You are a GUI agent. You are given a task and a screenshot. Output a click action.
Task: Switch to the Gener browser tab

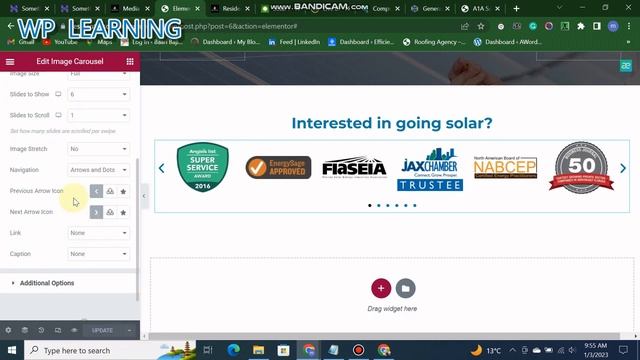pyautogui.click(x=431, y=9)
